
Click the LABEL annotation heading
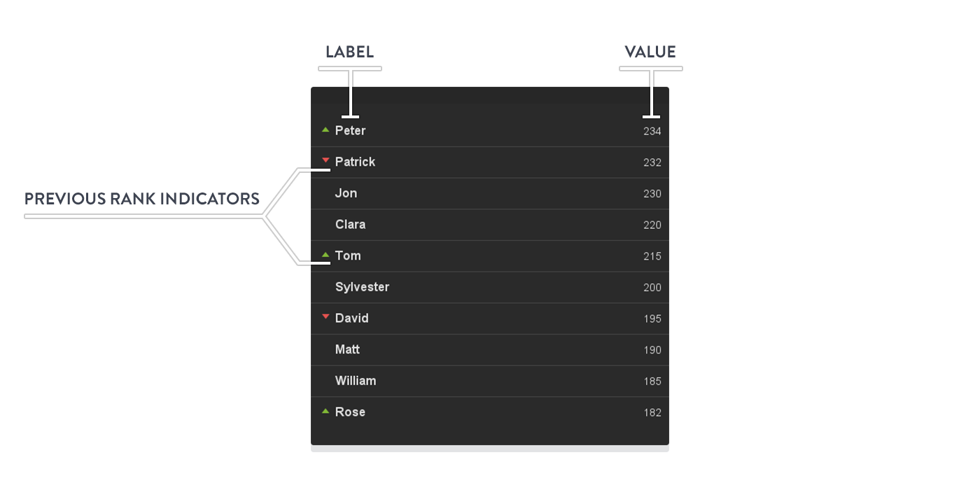350,52
